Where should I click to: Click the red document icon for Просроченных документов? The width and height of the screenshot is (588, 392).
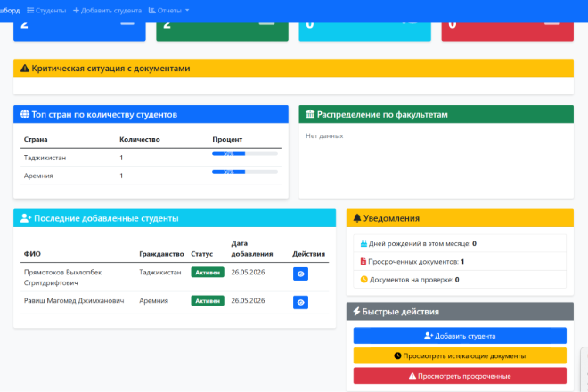click(x=363, y=261)
